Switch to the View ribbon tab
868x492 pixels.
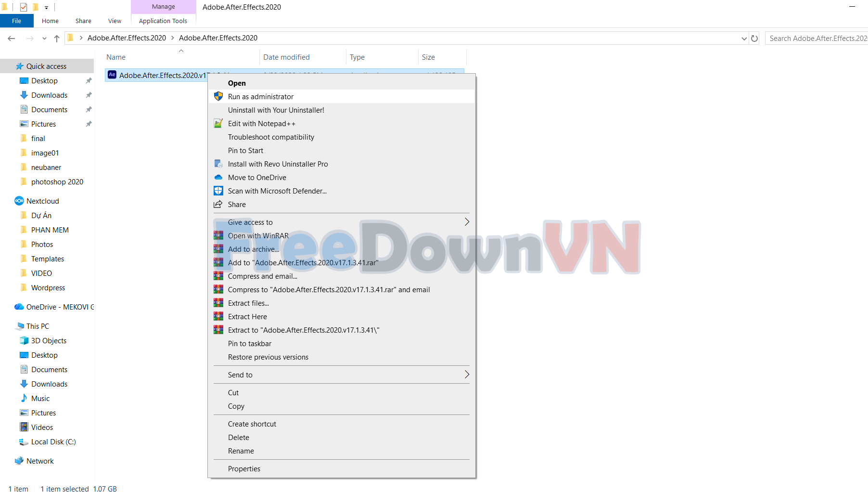(115, 21)
